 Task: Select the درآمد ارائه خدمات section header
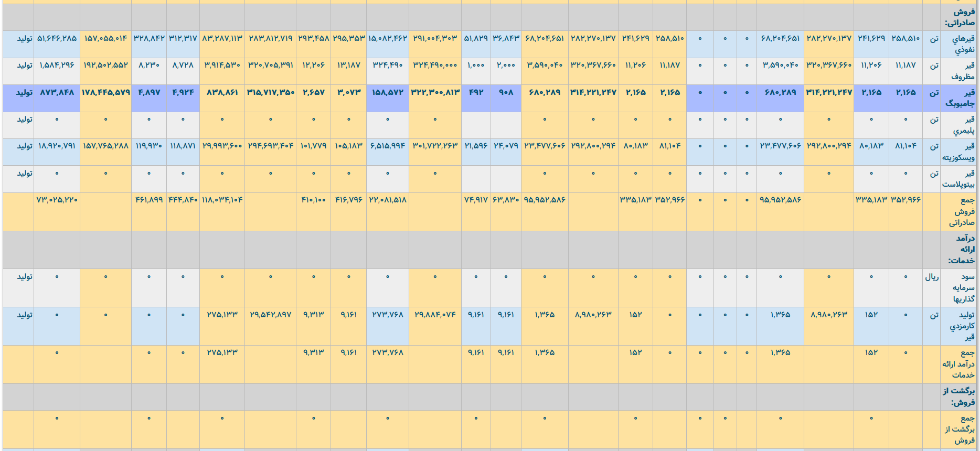tap(962, 250)
